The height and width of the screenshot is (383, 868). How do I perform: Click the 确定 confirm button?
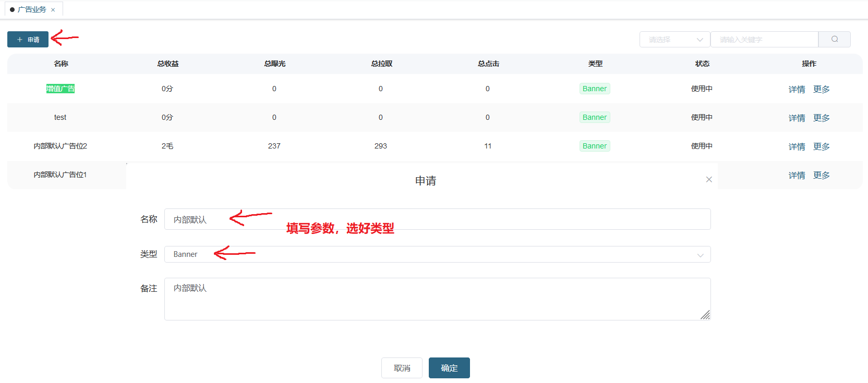(x=449, y=368)
